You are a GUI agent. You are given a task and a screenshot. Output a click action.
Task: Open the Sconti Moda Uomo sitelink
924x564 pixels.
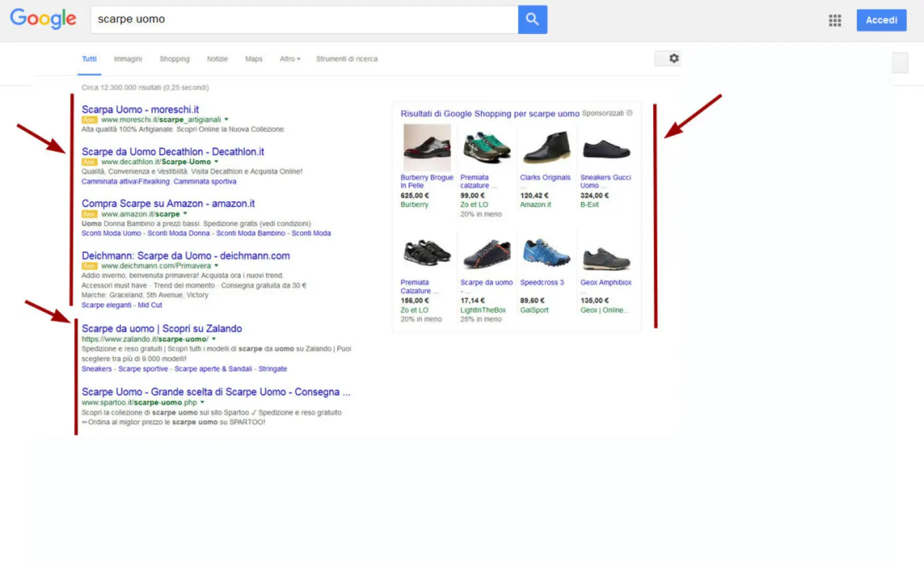coord(111,233)
